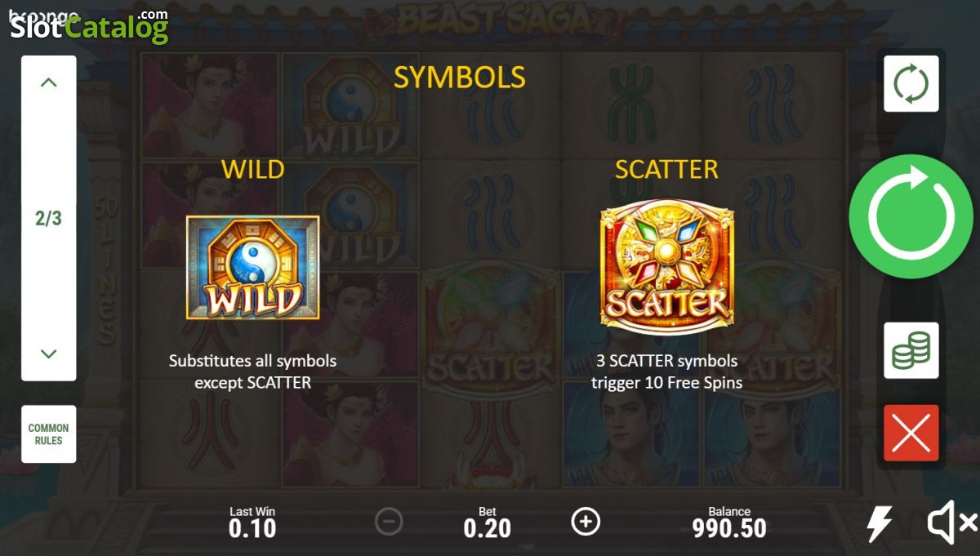Go to next rules page down chevron
The width and height of the screenshot is (980, 556).
49,354
